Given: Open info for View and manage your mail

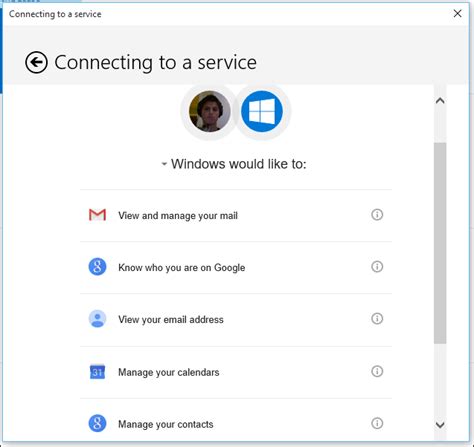Looking at the screenshot, I should pos(377,215).
